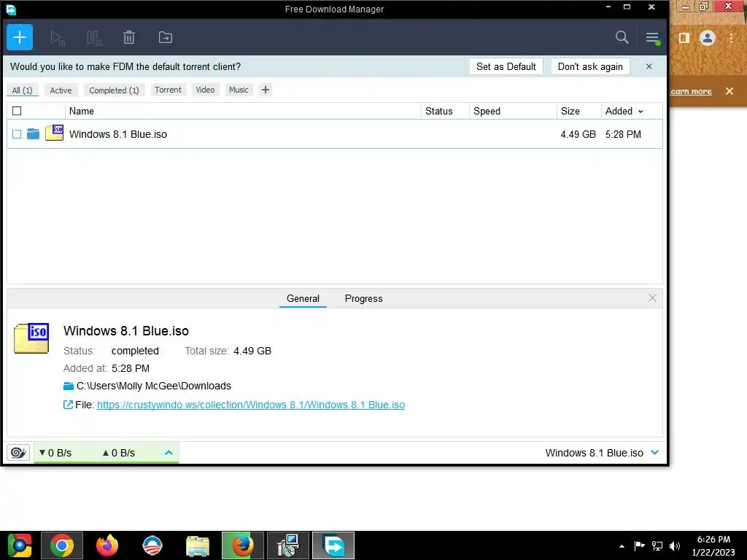Expand the speed panel up chevron
The image size is (747, 560).
(x=169, y=452)
